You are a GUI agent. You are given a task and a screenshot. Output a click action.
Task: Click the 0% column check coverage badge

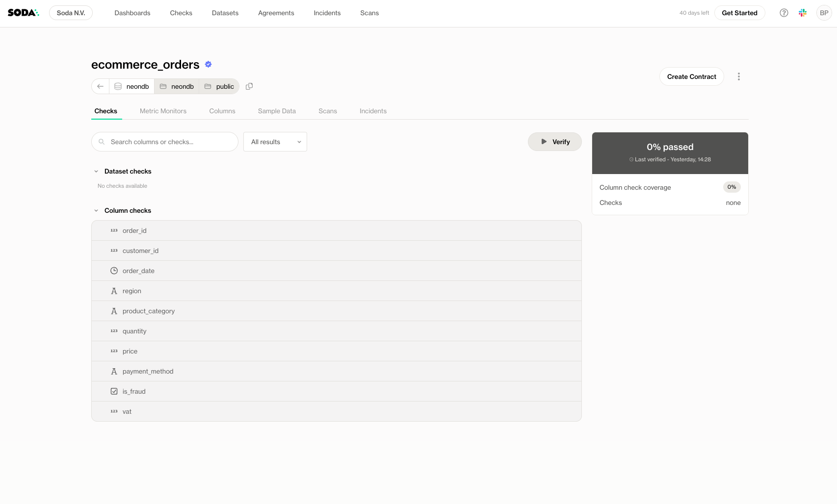tap(732, 187)
